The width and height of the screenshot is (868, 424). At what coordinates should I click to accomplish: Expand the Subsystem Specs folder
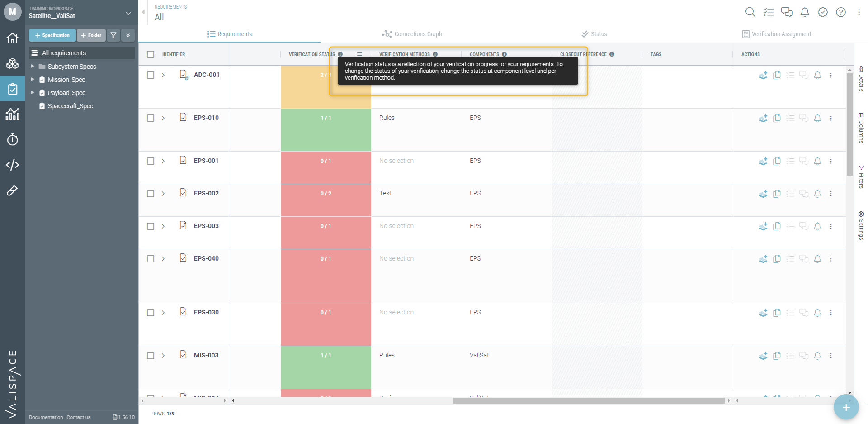point(33,66)
